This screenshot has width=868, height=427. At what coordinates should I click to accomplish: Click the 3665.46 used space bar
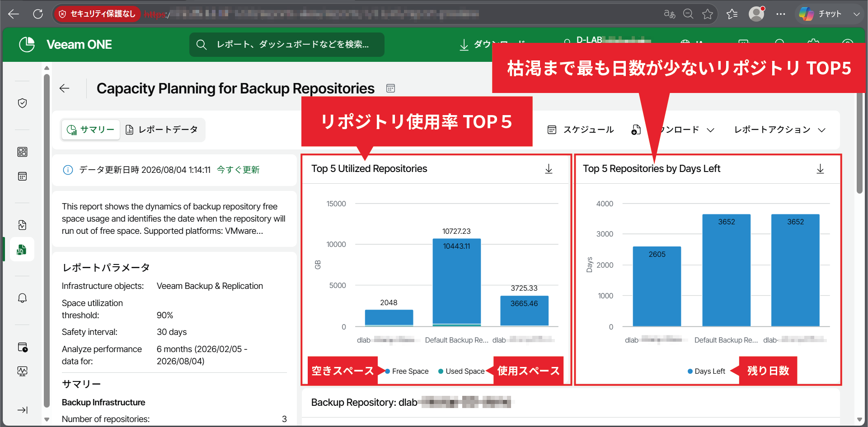click(524, 311)
